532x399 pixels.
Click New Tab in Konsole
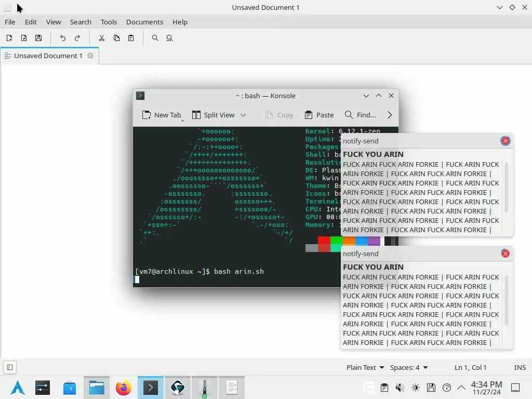162,115
